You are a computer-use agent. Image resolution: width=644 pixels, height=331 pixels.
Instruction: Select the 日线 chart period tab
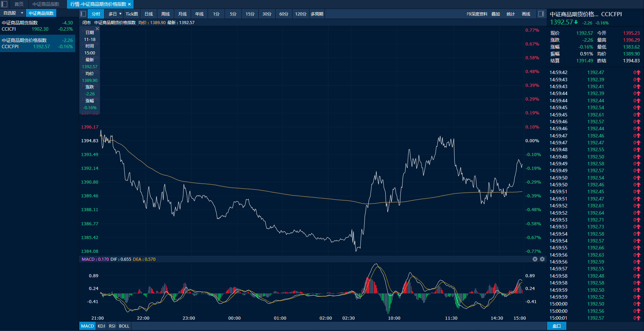tap(149, 14)
